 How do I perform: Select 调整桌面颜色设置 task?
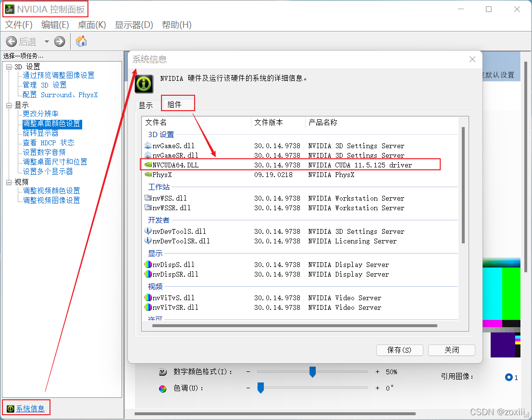click(52, 124)
